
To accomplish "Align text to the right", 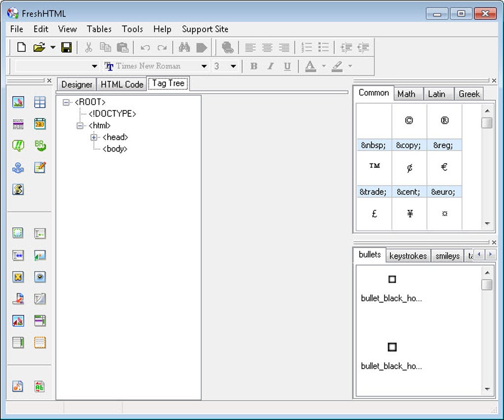I will (x=284, y=47).
